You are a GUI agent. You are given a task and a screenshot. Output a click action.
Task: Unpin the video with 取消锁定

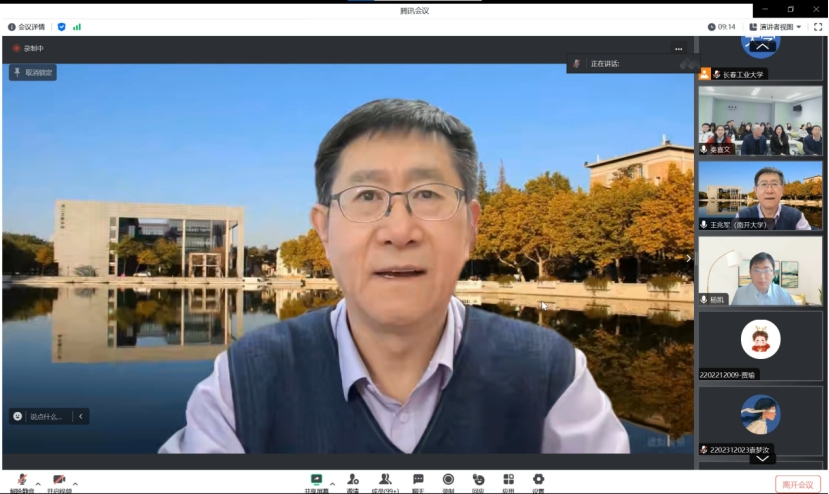[x=33, y=73]
